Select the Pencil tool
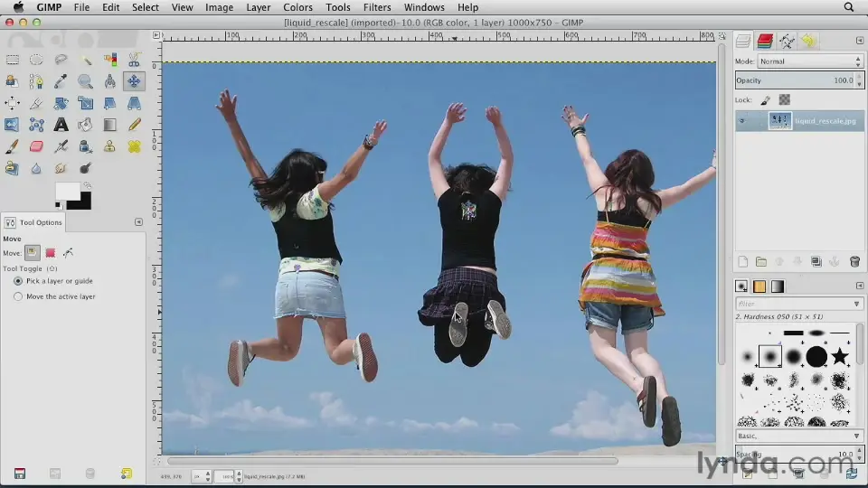 coord(134,125)
